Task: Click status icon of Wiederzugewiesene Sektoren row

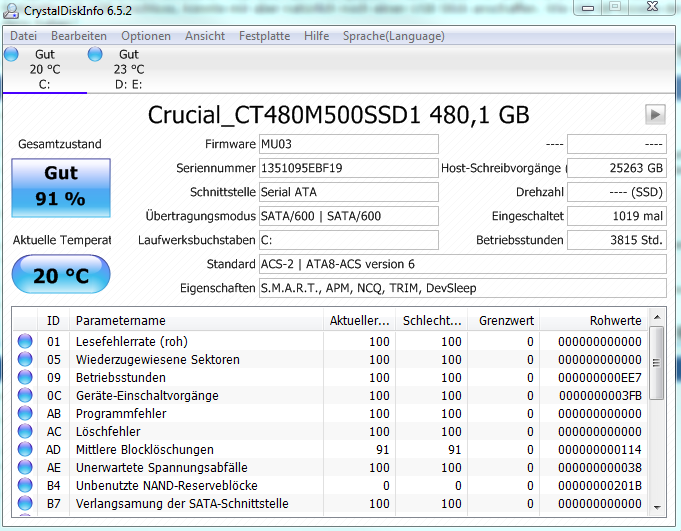Action: tap(25, 359)
